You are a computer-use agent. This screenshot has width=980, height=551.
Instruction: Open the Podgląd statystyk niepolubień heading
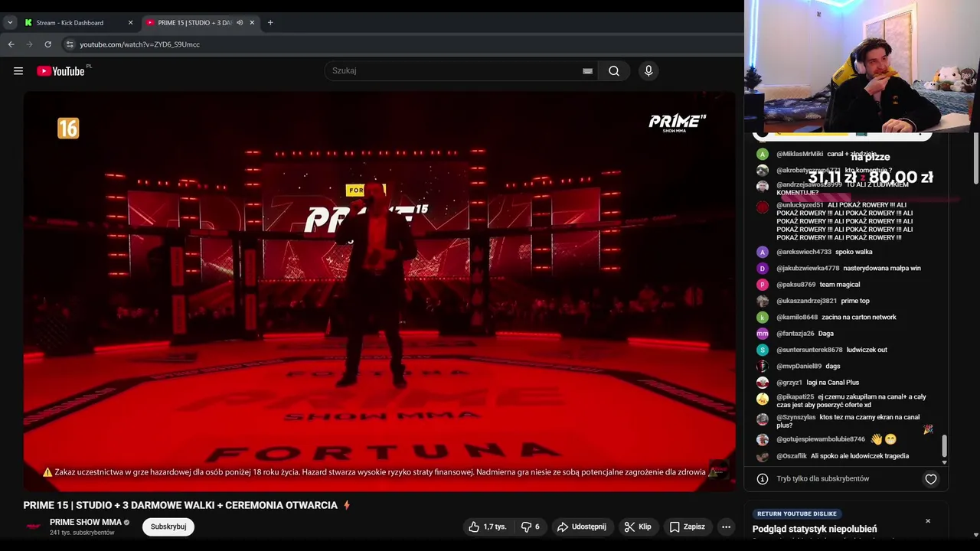815,529
